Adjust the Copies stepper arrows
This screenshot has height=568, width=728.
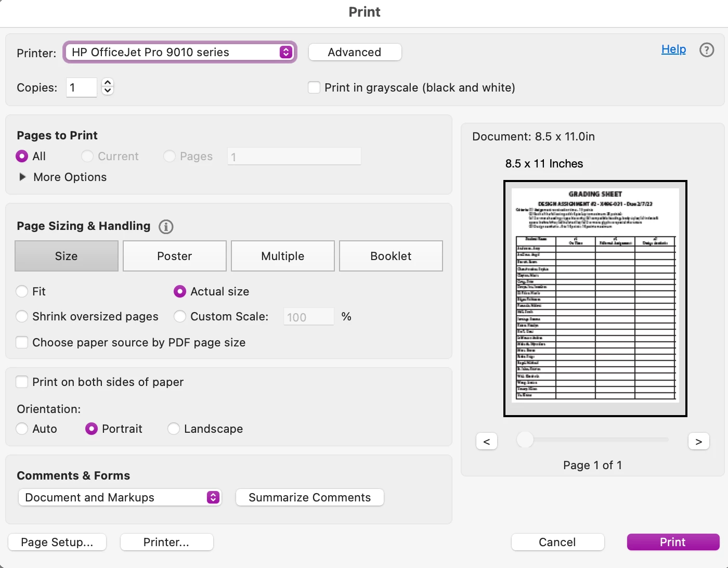(108, 86)
